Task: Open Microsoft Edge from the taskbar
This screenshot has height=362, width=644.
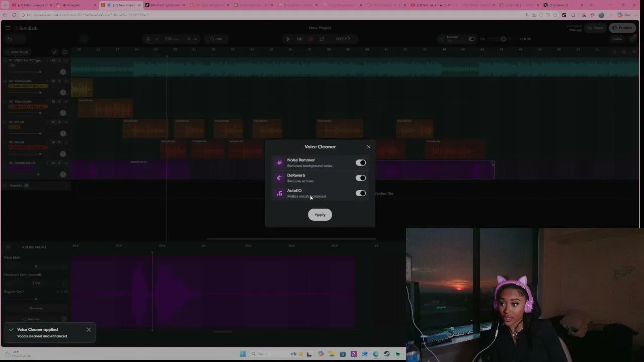Action: 375,354
